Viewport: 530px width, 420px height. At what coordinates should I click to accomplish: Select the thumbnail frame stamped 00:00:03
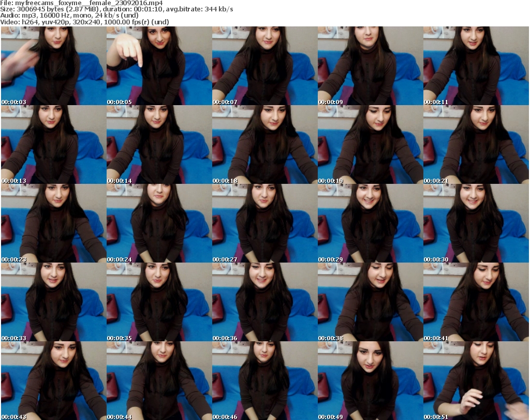tap(54, 66)
